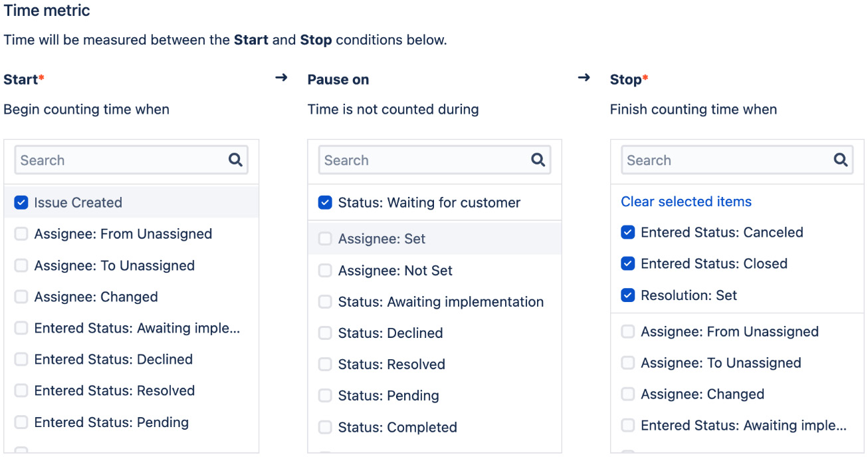Screen dimensions: 868x457
Task: Enable Assignee: Changed in Stop list
Action: (627, 394)
